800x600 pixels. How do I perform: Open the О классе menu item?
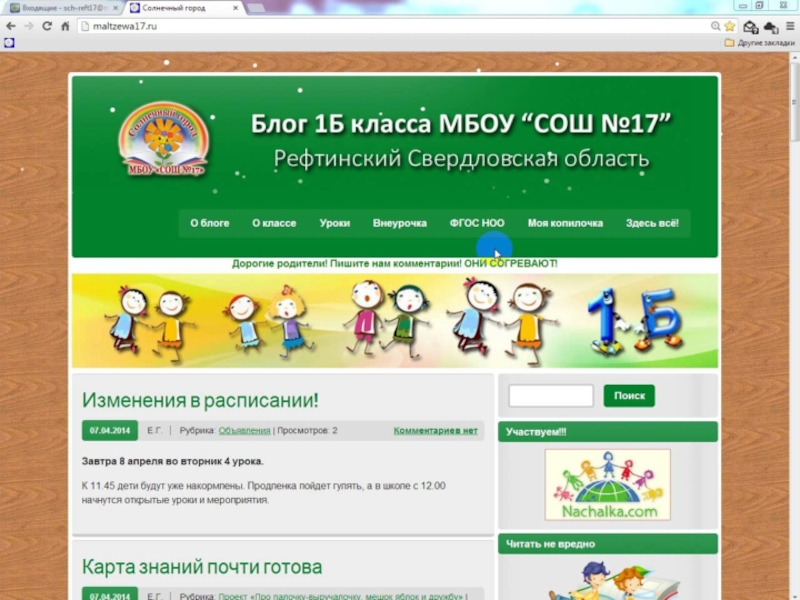coord(274,223)
